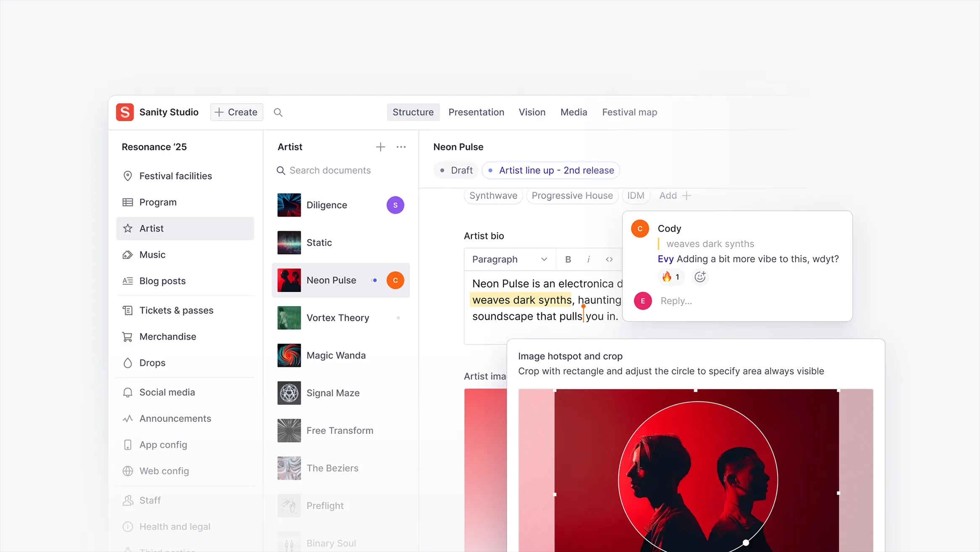Open the Drops droplet icon
This screenshot has height=552, width=980.
128,363
